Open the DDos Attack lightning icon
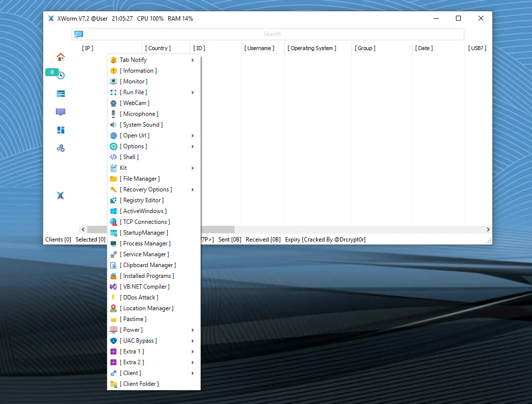 click(x=114, y=297)
